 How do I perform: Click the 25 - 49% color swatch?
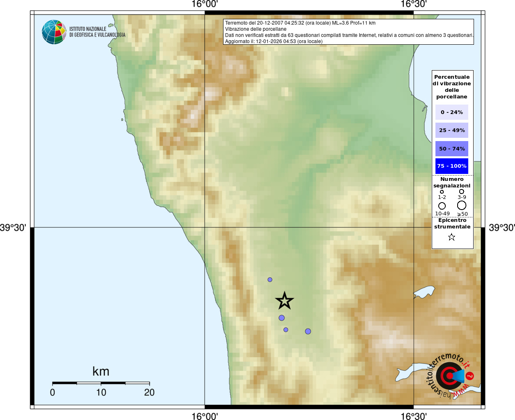click(452, 130)
